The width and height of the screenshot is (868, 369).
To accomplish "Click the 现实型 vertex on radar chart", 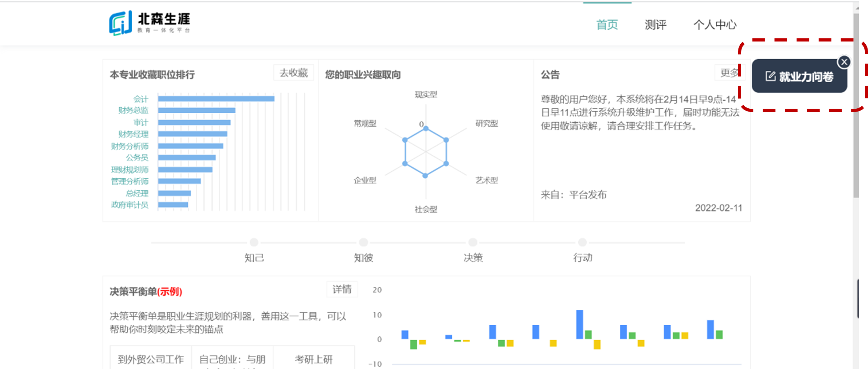I will 426,129.
